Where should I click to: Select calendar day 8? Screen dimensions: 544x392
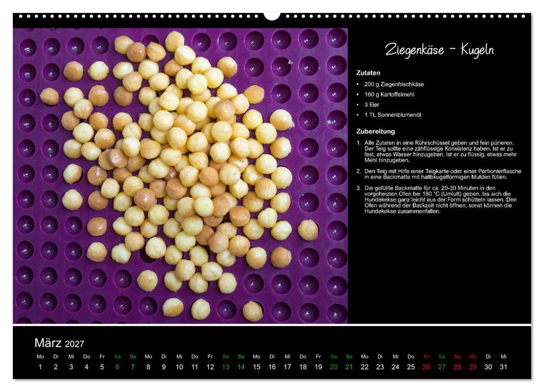pyautogui.click(x=148, y=367)
